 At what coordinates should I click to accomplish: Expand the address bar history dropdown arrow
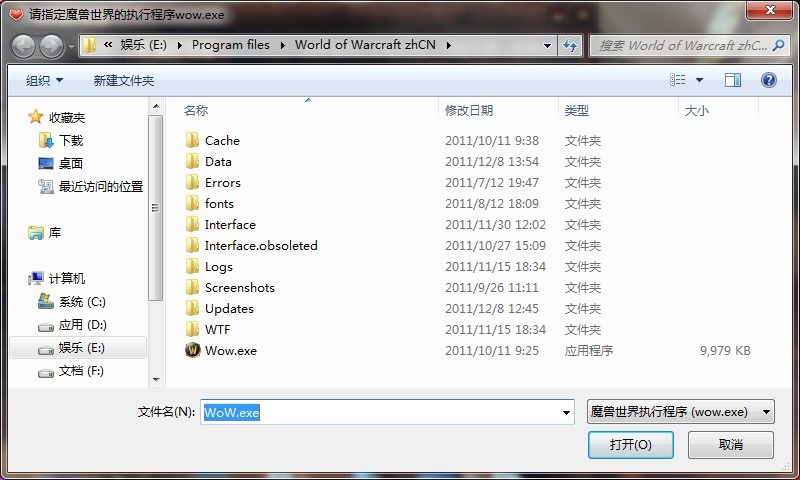click(547, 45)
